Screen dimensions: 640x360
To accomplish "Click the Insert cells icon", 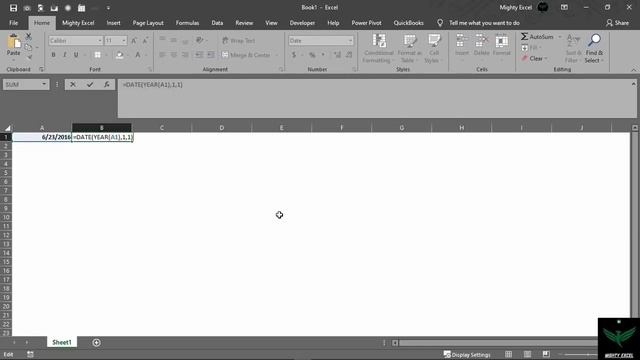I will point(462,41).
